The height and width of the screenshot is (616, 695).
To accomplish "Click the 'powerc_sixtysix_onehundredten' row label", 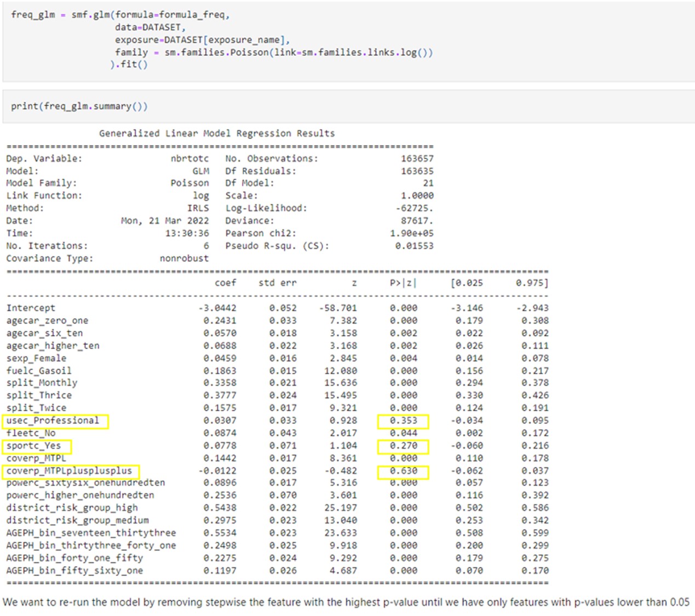I will point(85,483).
